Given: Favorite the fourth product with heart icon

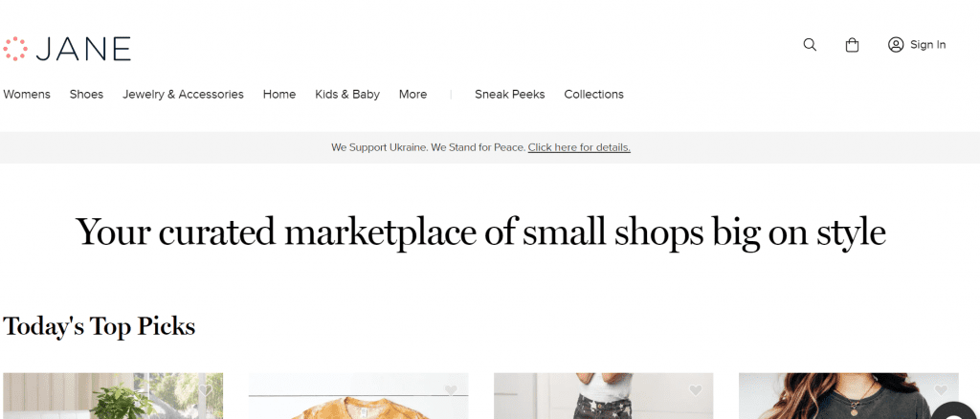Looking at the screenshot, I should pos(941,390).
